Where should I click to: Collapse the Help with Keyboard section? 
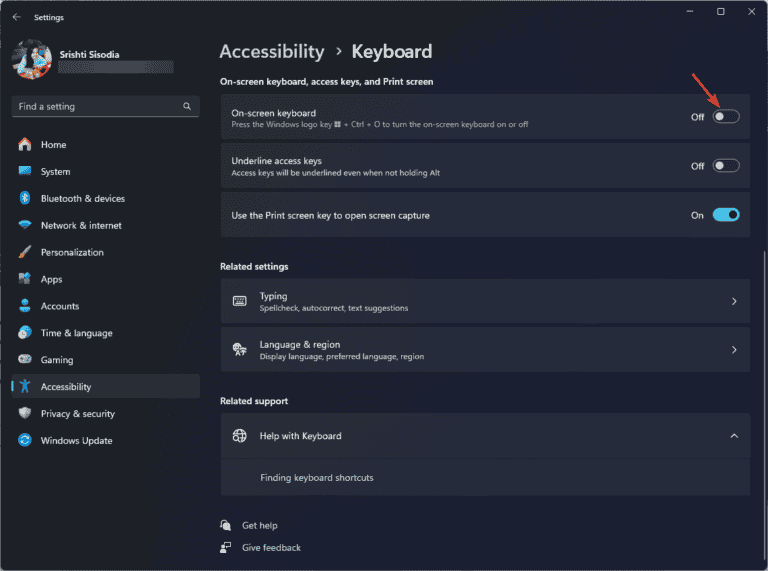click(734, 436)
